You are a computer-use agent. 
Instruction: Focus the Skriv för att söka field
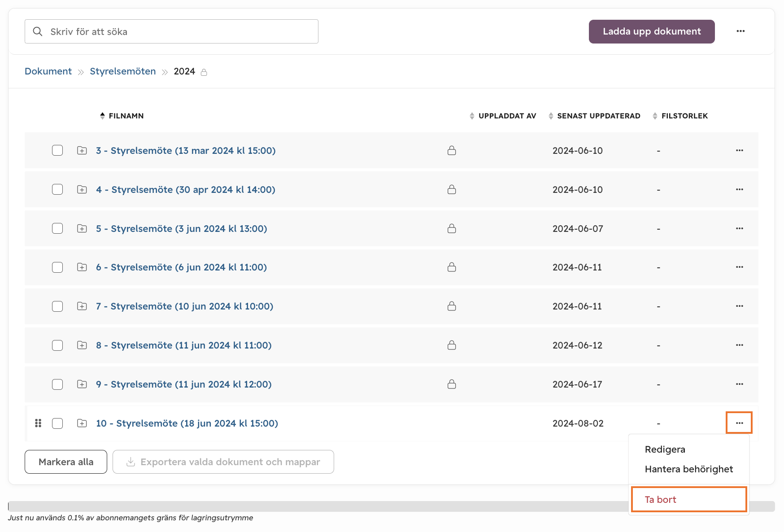tap(171, 31)
